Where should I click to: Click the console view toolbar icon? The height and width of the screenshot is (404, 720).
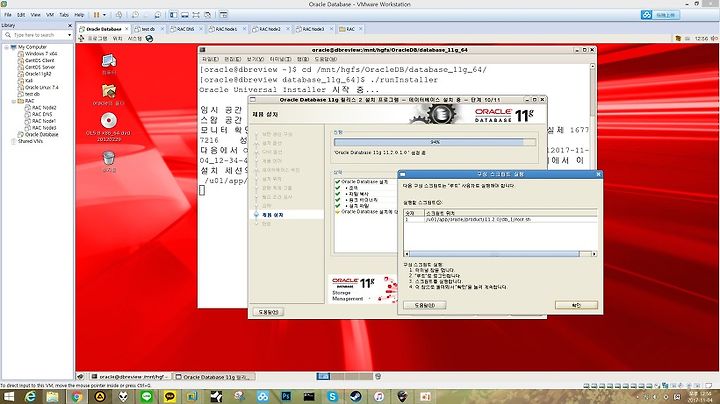(x=224, y=15)
